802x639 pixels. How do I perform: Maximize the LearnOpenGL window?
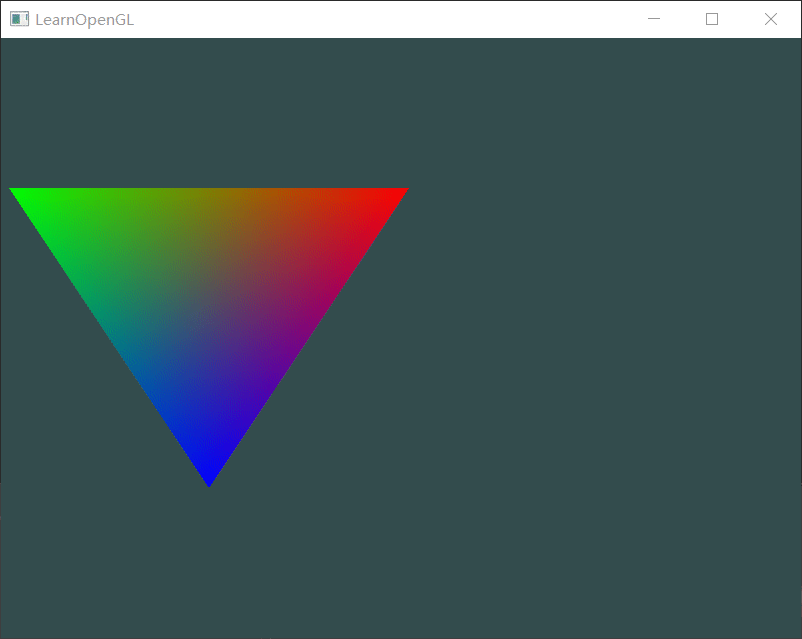[712, 19]
